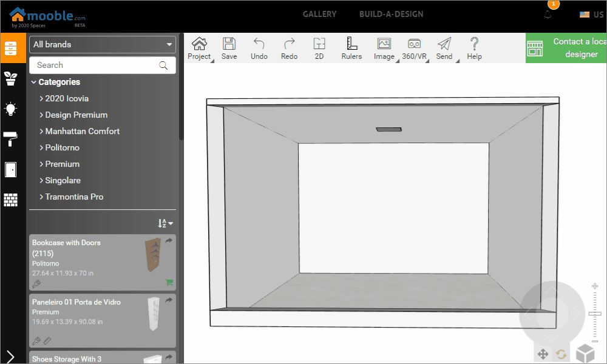
Task: Open the Project home menu
Action: pos(199,49)
